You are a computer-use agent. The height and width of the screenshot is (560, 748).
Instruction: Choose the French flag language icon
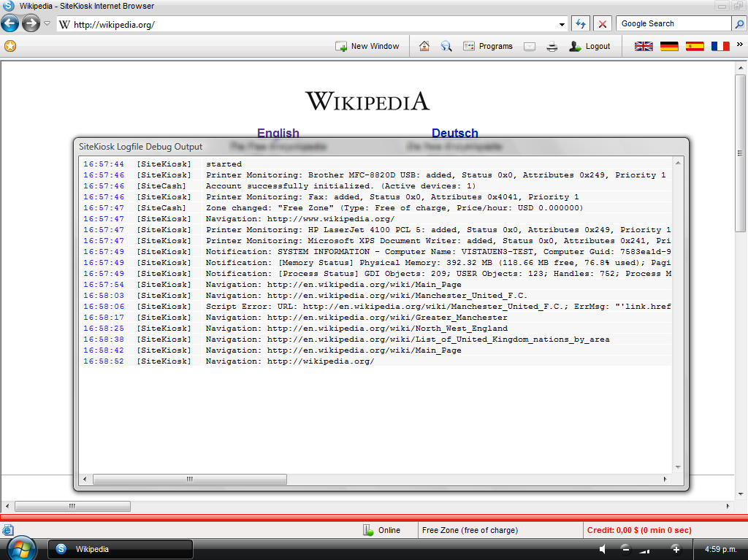[x=720, y=46]
